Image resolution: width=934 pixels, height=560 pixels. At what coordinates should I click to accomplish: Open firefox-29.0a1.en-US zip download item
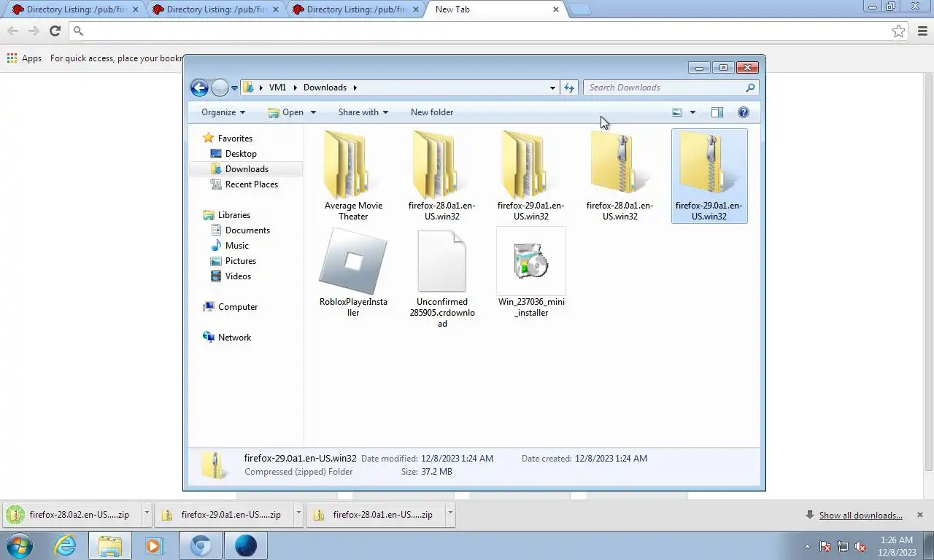coord(224,514)
